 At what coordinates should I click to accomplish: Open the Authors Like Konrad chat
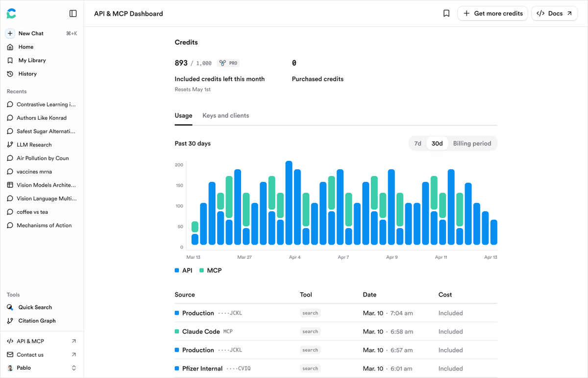[x=42, y=118]
